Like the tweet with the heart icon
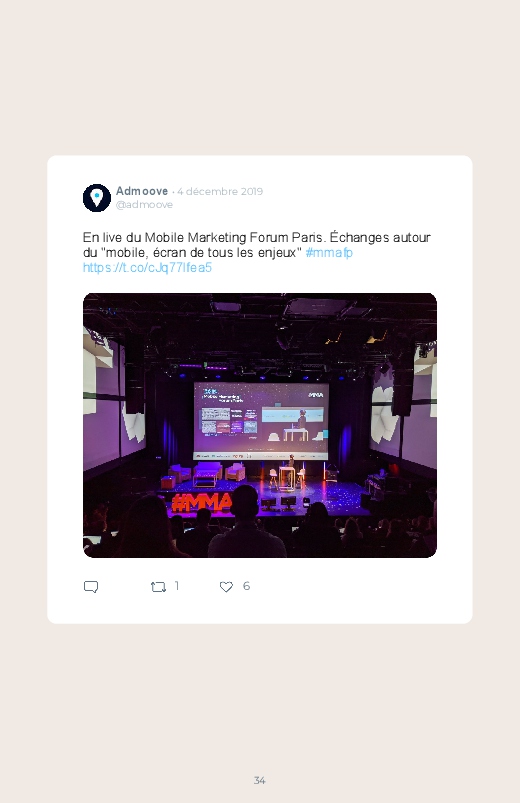520x803 pixels. pyautogui.click(x=226, y=587)
